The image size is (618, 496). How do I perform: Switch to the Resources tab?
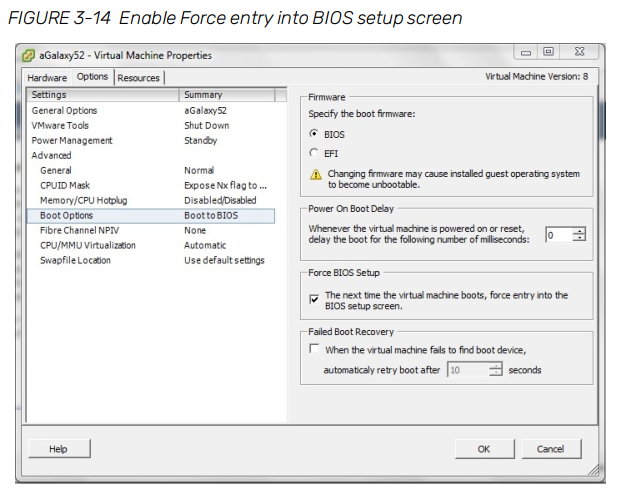[138, 78]
